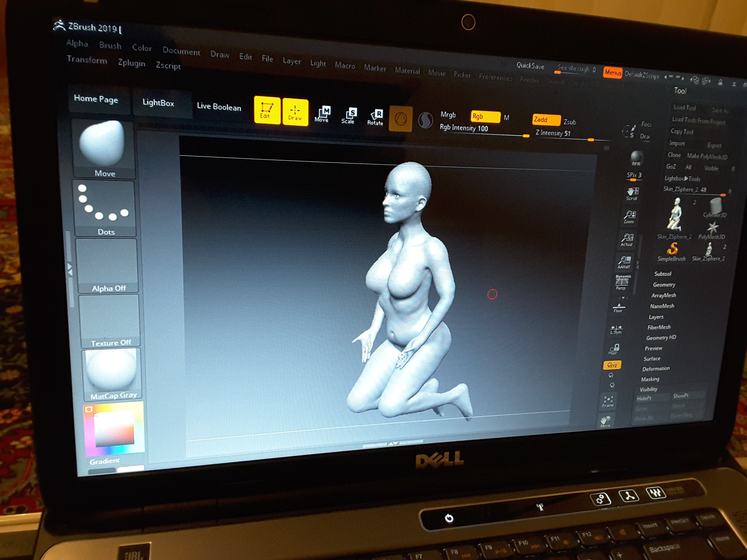The image size is (747, 560).
Task: Click the Frame view icon
Action: [x=608, y=401]
